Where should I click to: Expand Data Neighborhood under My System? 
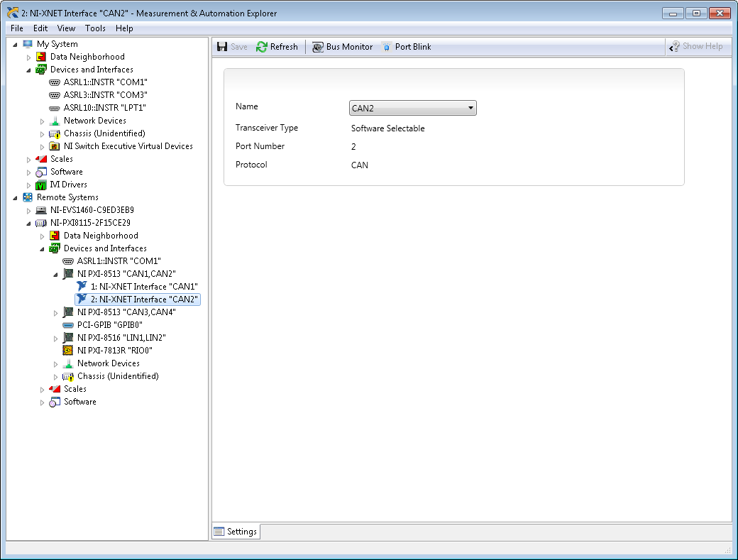click(x=28, y=57)
